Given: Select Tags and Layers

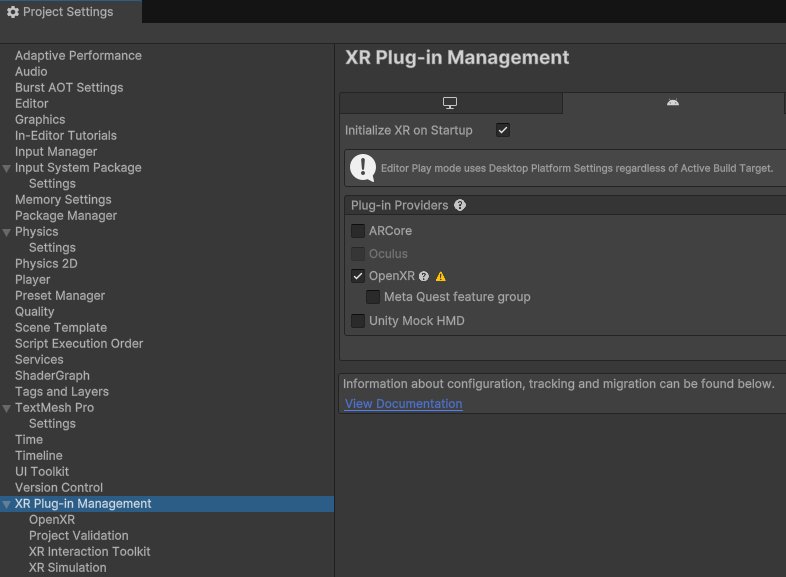Looking at the screenshot, I should click(62, 392).
